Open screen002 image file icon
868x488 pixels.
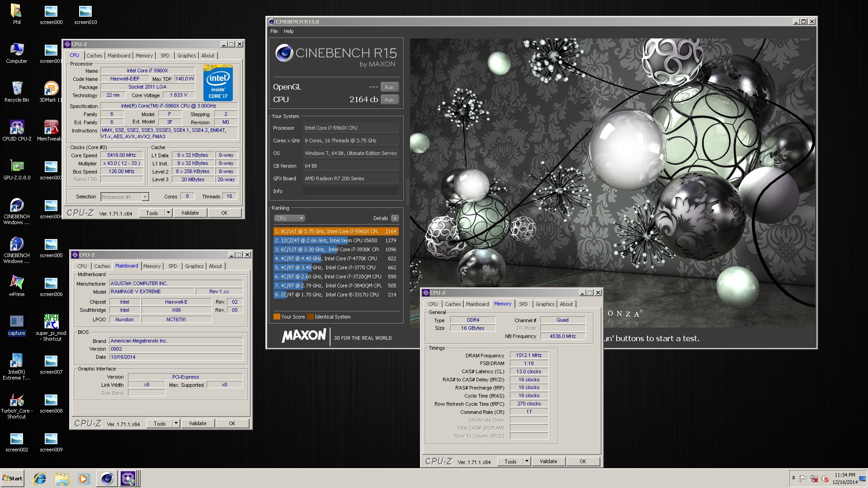[x=17, y=441]
